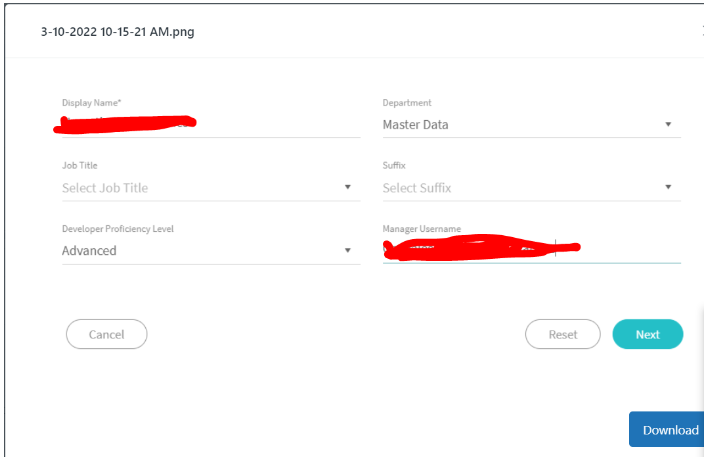Click the 3-10-2022 10-15-21 AM.png file title
The image size is (712, 457).
coord(117,32)
